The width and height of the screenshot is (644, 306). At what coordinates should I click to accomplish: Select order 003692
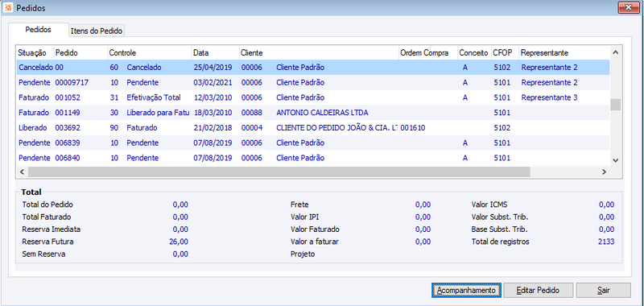pos(313,128)
